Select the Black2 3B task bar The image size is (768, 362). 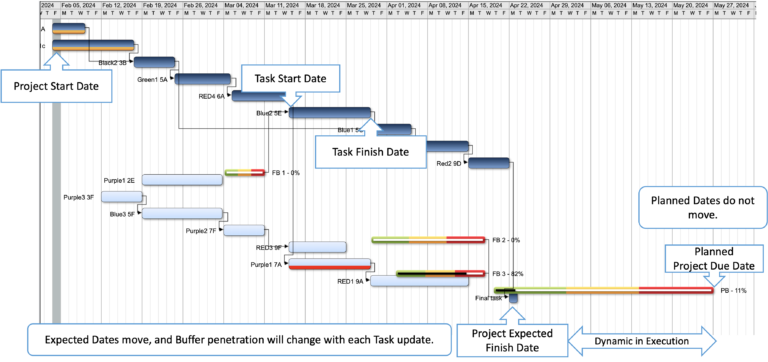pos(154,62)
